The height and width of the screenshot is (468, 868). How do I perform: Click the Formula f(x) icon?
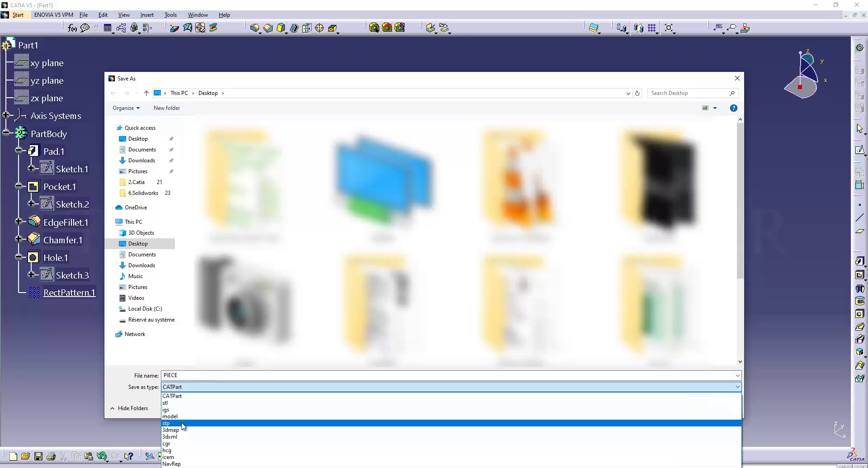72,28
